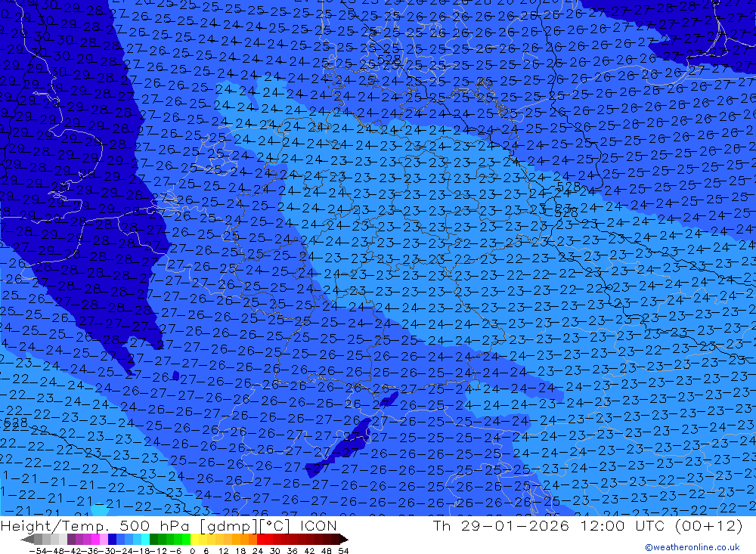The image size is (756, 554).
Task: Click the dark brown right arrow end of scale
Action: tap(344, 540)
